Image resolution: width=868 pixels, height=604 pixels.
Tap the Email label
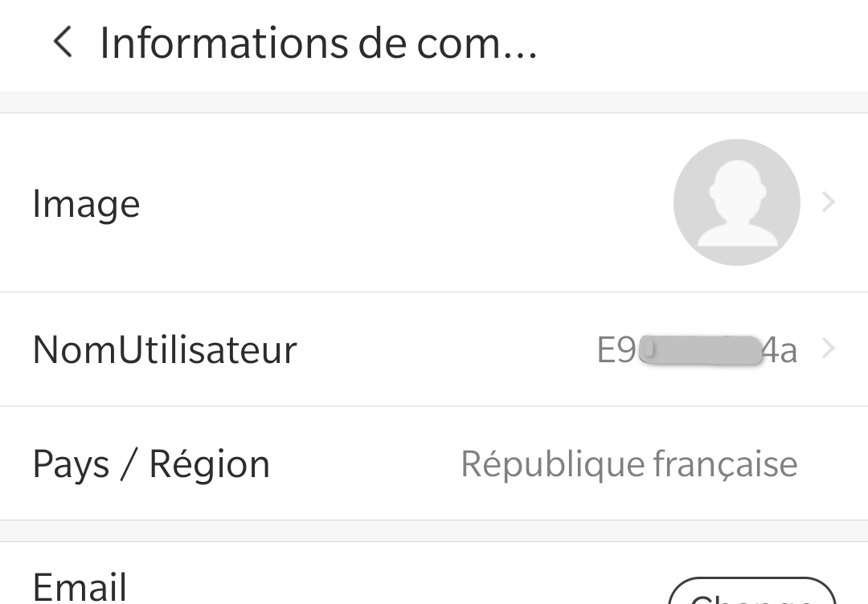click(x=80, y=586)
